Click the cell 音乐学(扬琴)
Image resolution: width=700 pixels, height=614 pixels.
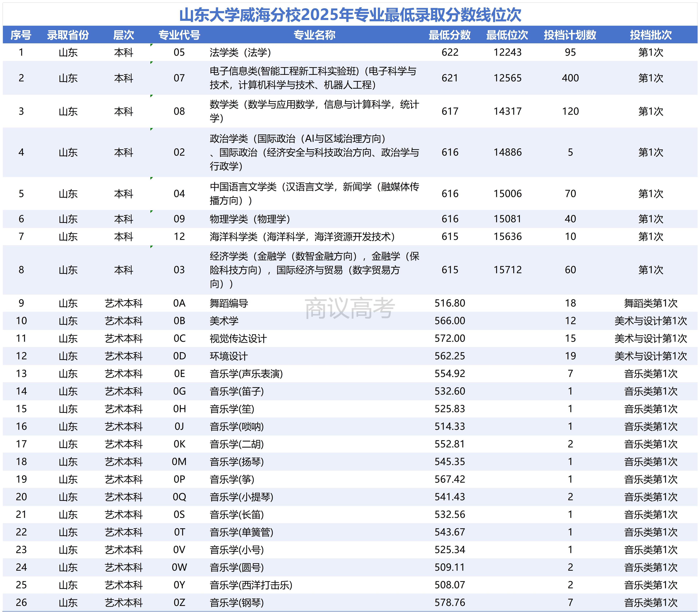pos(237,462)
